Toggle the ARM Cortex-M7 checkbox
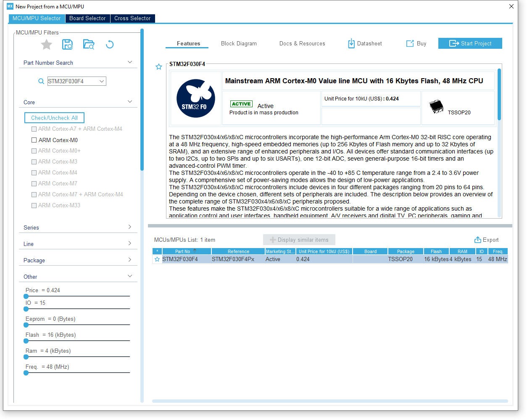 click(x=34, y=184)
